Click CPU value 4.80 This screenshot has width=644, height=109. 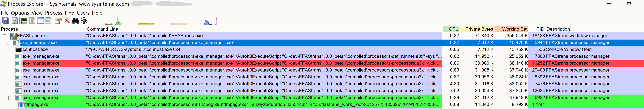454,84
